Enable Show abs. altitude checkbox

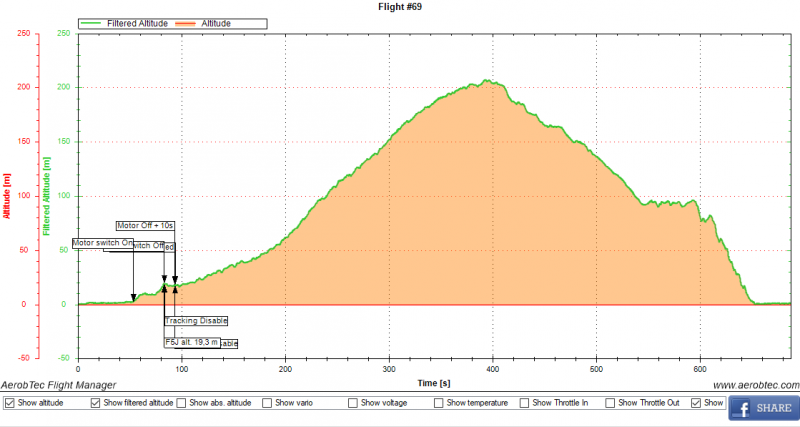coord(182,403)
